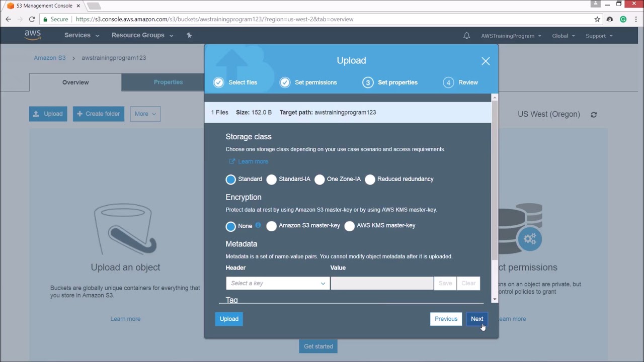This screenshot has height=362, width=644.
Task: Go to the Set permissions step
Action: coord(316,82)
